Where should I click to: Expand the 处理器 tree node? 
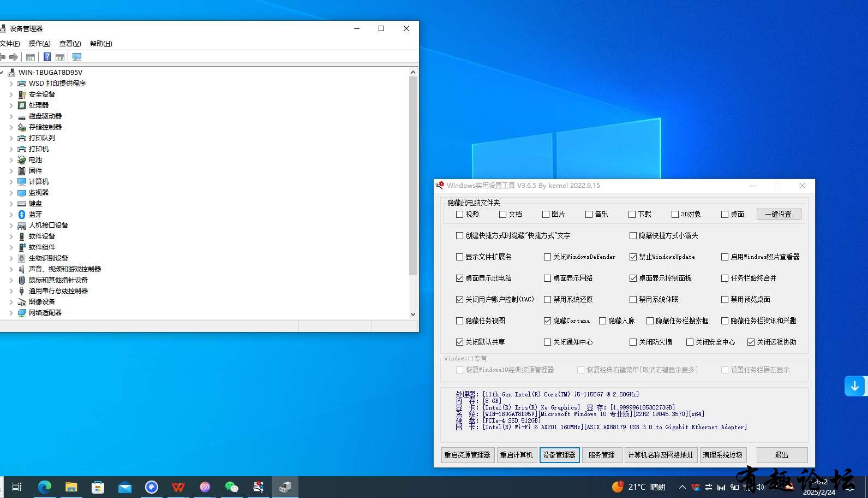tap(11, 105)
